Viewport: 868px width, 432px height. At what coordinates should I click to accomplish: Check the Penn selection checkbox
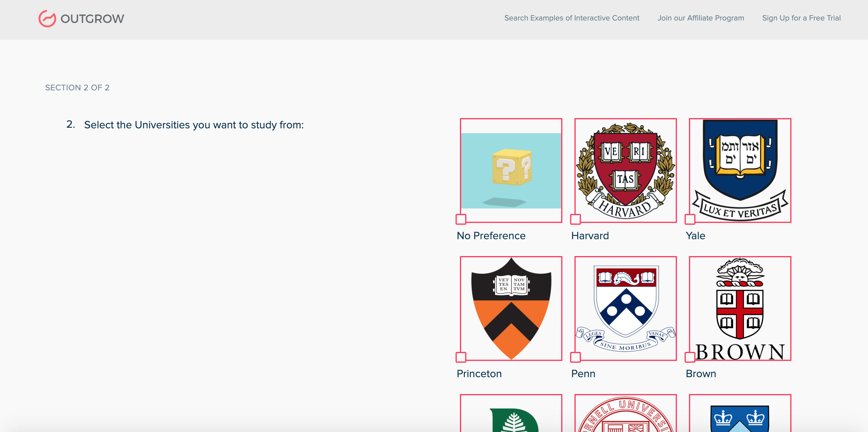point(576,357)
